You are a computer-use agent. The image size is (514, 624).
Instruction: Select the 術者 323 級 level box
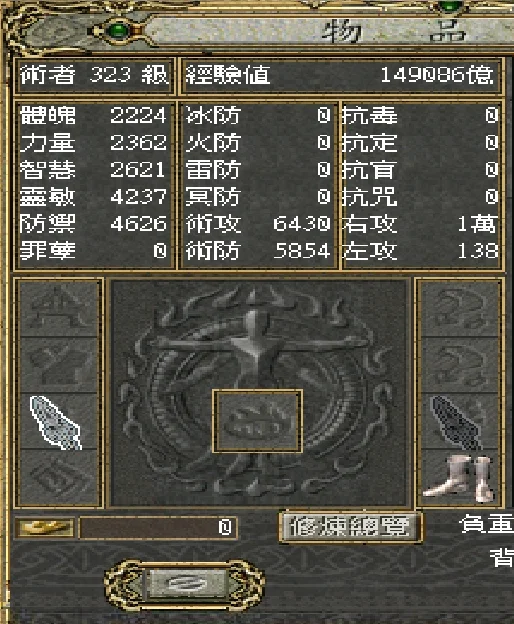pos(94,75)
